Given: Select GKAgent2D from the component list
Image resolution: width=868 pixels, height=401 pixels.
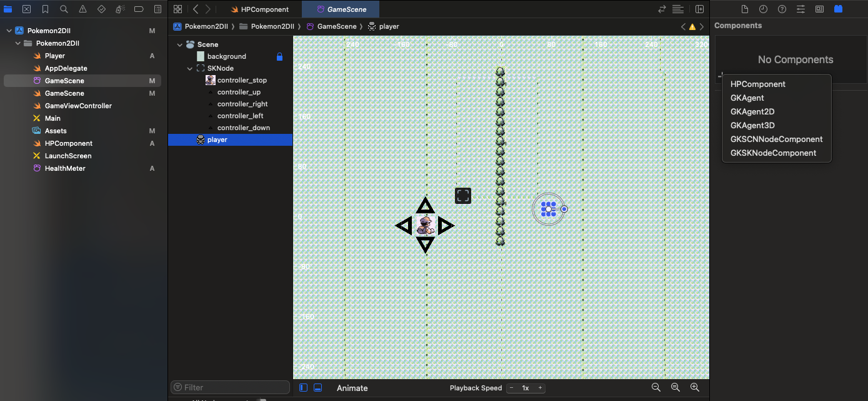Looking at the screenshot, I should point(752,111).
